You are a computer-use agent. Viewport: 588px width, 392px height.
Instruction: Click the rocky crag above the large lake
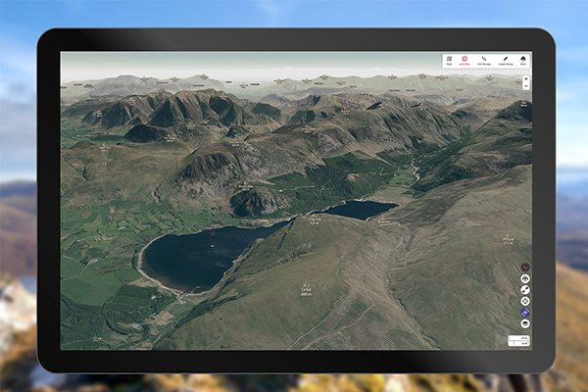[x=257, y=201]
